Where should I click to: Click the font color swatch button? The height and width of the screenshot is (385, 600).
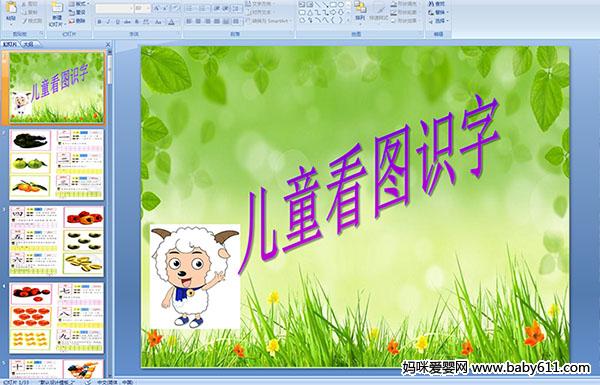coord(171,22)
